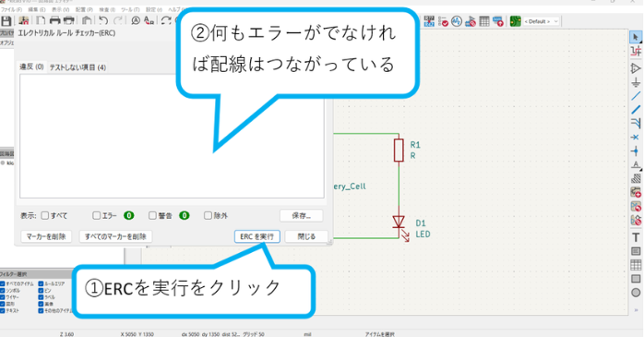Open the Annotate schematic icon
The image size is (644, 337).
tap(429, 21)
